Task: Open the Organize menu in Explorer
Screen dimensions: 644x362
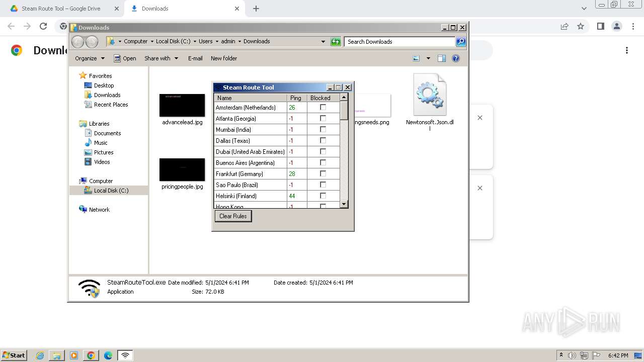Action: 90,58
